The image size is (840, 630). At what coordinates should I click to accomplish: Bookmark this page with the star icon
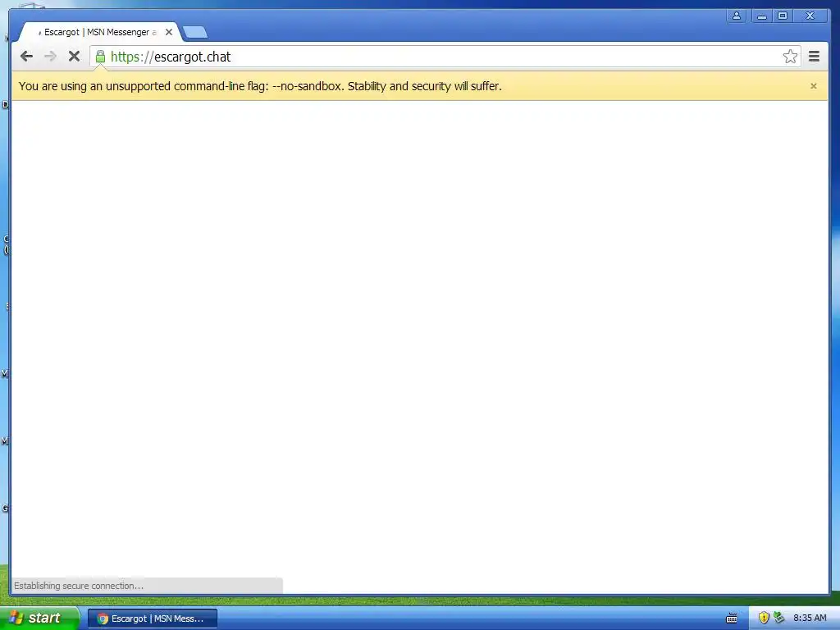(790, 57)
